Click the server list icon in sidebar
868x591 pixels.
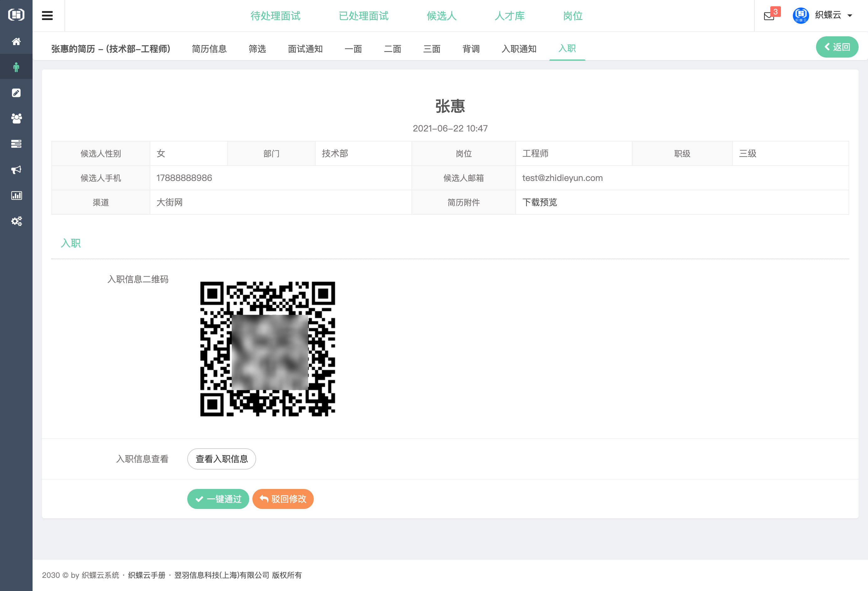[x=16, y=144]
